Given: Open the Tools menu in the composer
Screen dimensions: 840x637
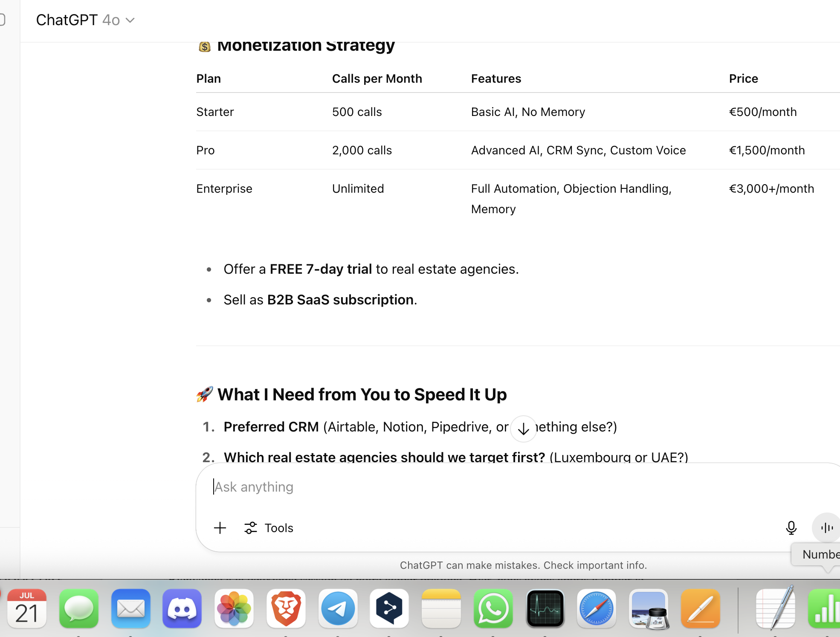Looking at the screenshot, I should point(269,528).
